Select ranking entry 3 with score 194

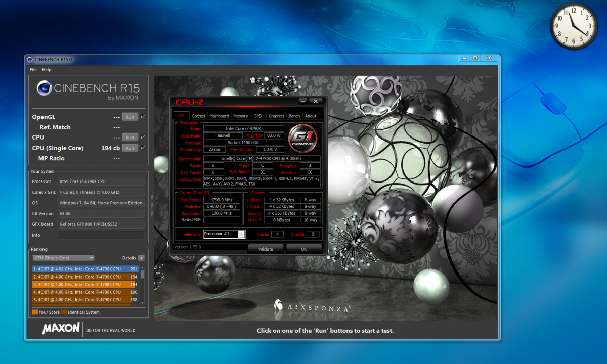click(x=85, y=284)
